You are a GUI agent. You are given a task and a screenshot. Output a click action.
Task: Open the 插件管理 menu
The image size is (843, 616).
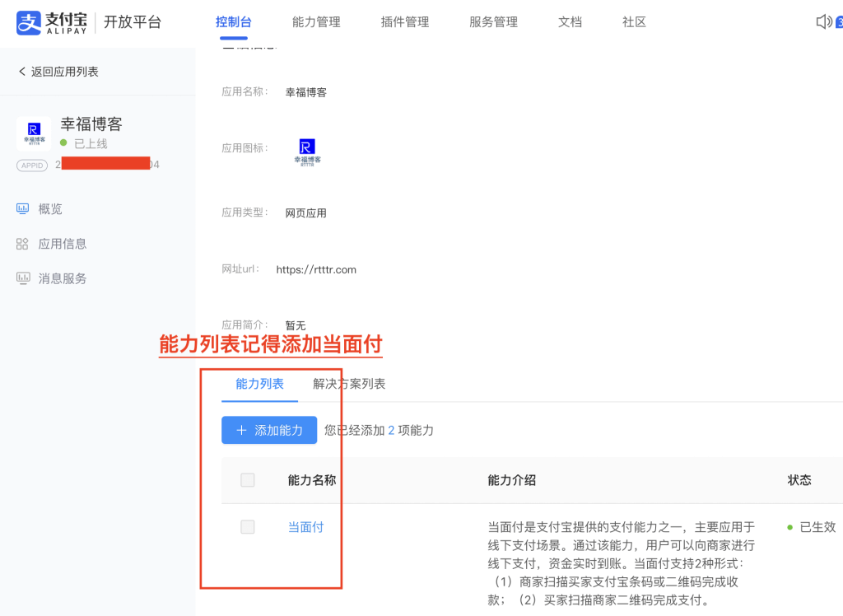[405, 22]
